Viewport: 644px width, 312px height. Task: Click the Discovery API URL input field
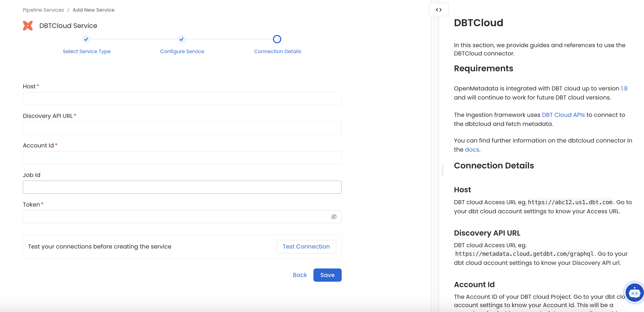click(x=182, y=128)
